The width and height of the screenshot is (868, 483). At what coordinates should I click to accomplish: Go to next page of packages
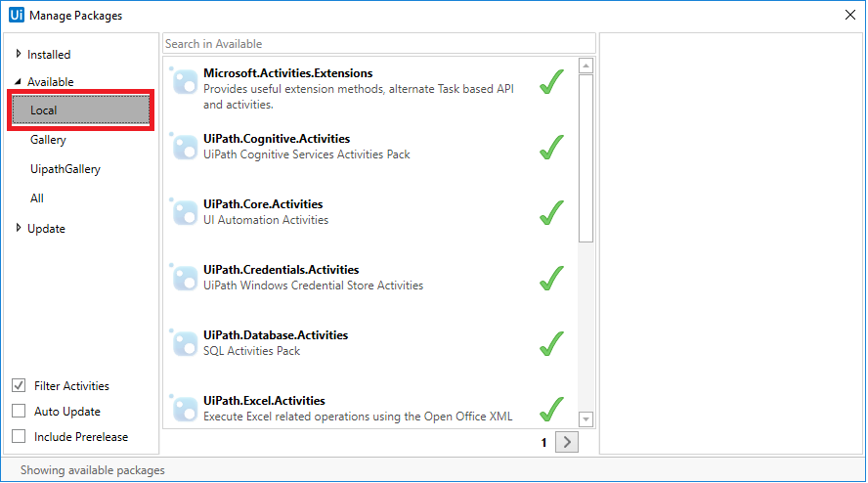tap(567, 442)
